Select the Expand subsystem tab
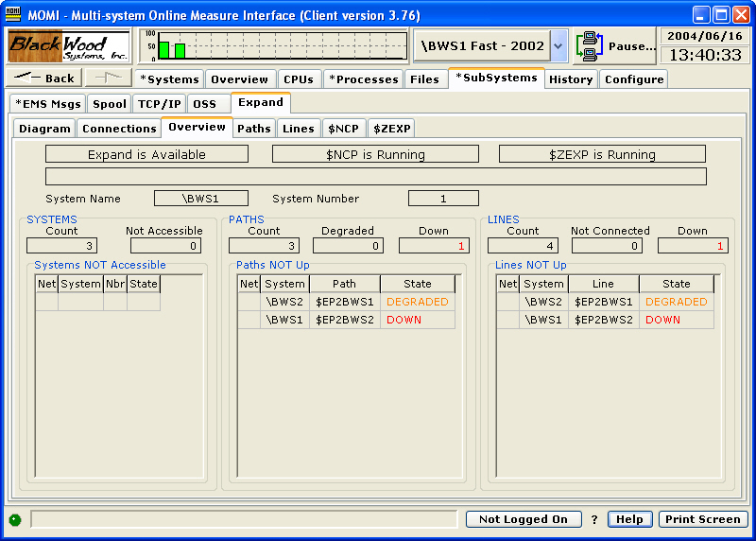756x541 pixels. point(261,102)
